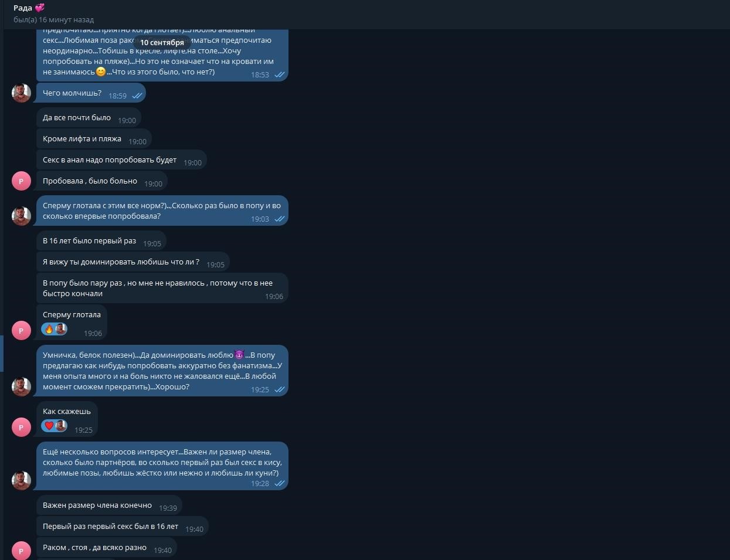Click the read receipt ticks beside 19:25
The image size is (730, 560).
[x=280, y=389]
